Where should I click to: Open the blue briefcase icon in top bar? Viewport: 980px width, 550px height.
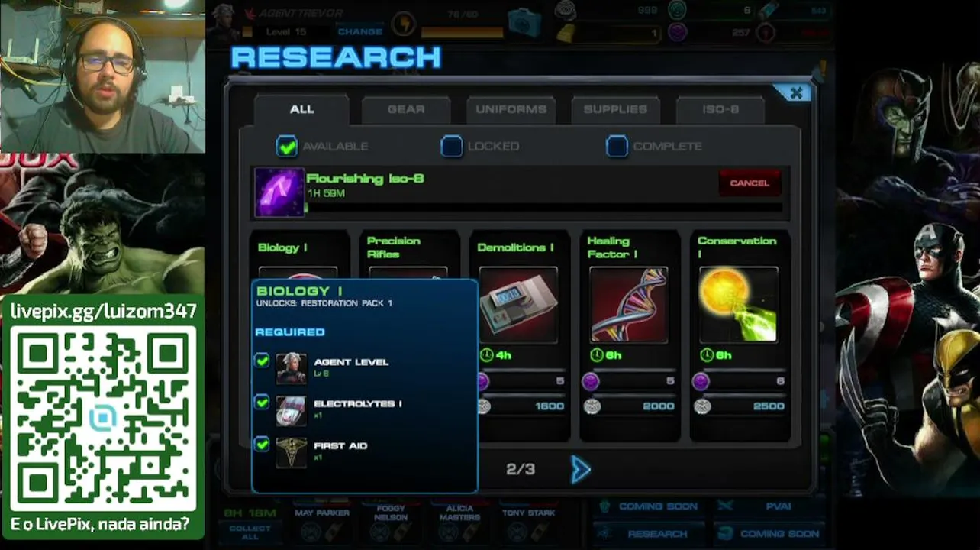[x=524, y=21]
